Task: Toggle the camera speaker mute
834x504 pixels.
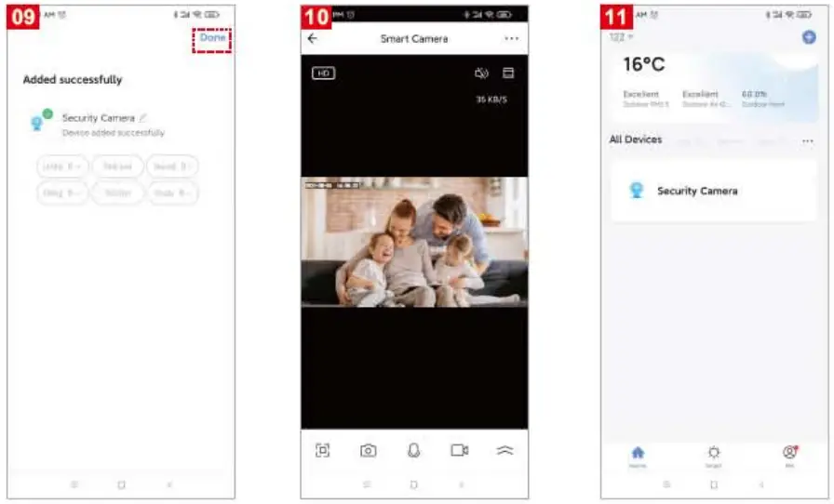Action: coord(481,73)
